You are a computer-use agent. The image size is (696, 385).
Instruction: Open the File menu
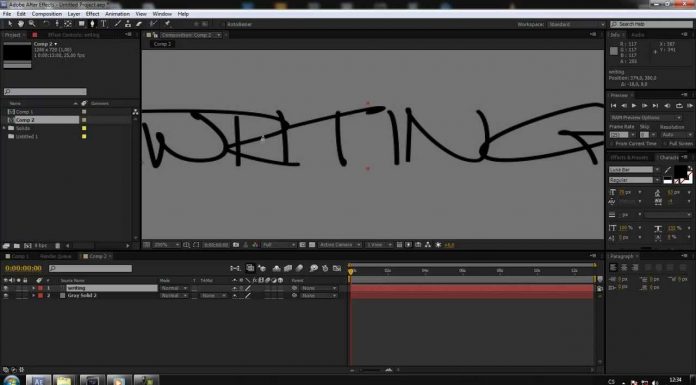7,14
